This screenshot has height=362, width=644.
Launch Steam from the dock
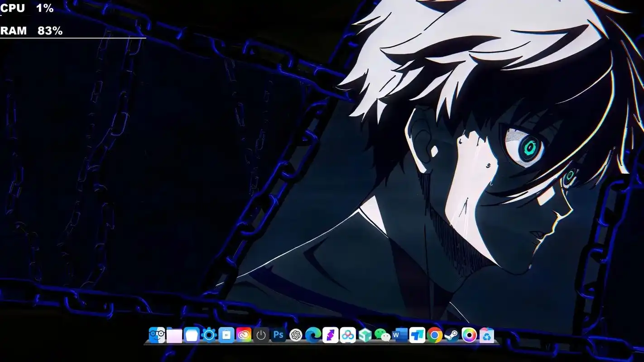coord(452,335)
